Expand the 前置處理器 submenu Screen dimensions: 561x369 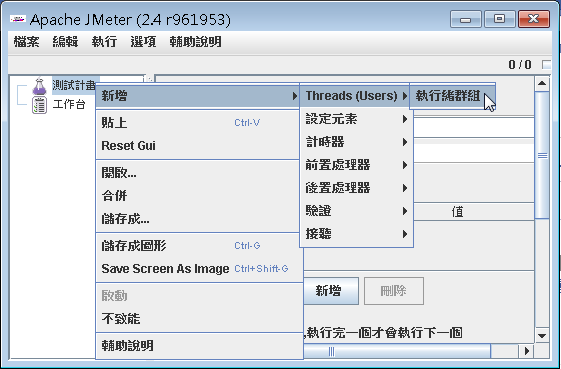tap(356, 165)
